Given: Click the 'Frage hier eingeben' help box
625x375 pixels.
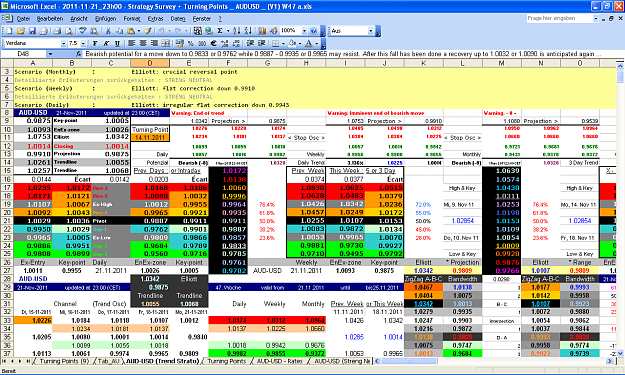Looking at the screenshot, I should point(560,18).
